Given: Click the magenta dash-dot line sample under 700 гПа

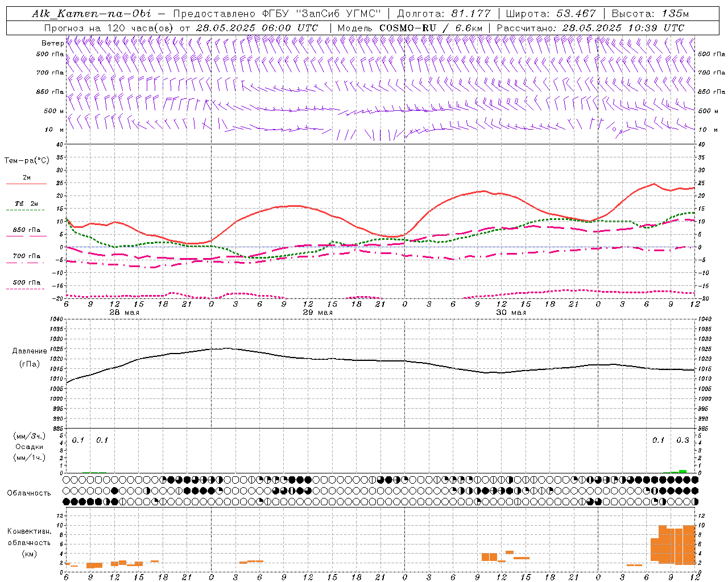Looking at the screenshot, I should point(26,263).
